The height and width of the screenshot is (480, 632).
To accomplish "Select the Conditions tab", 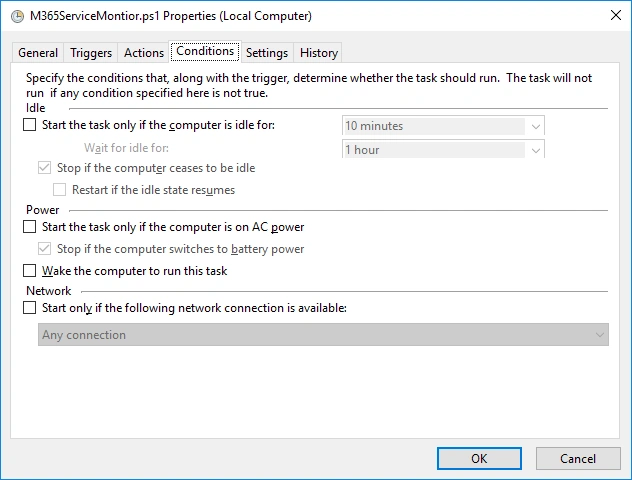I will (x=205, y=51).
